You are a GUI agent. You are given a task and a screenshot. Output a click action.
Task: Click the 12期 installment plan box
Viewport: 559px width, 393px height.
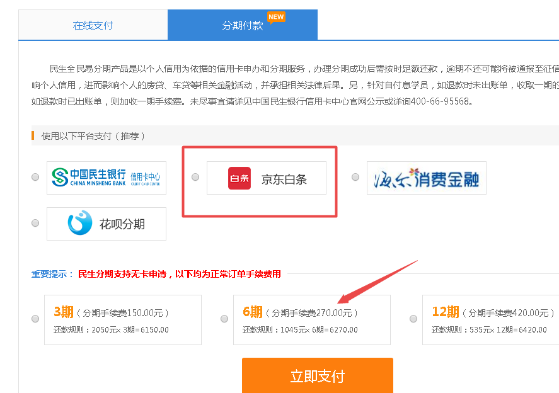tap(491, 320)
